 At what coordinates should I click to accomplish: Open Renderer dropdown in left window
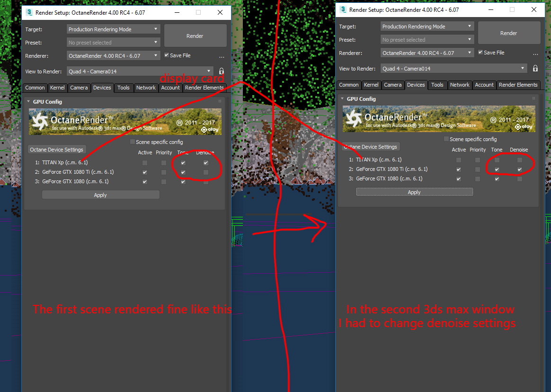pos(113,55)
